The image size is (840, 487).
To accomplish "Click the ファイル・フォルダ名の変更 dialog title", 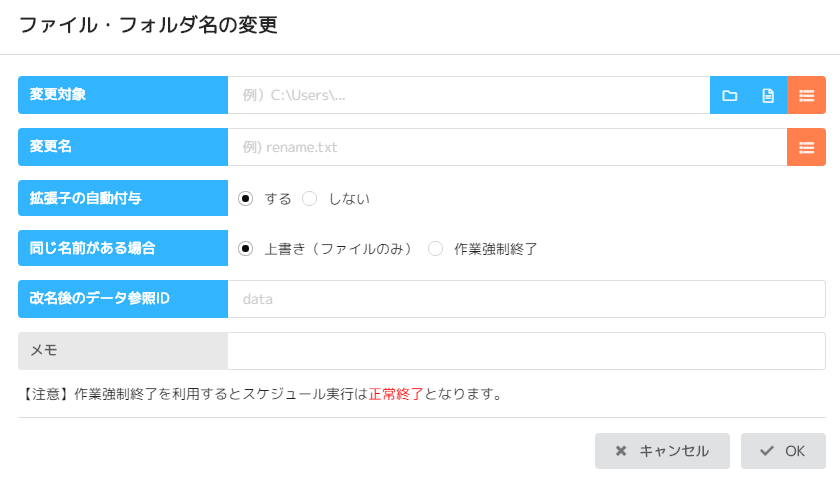I will pos(148,26).
